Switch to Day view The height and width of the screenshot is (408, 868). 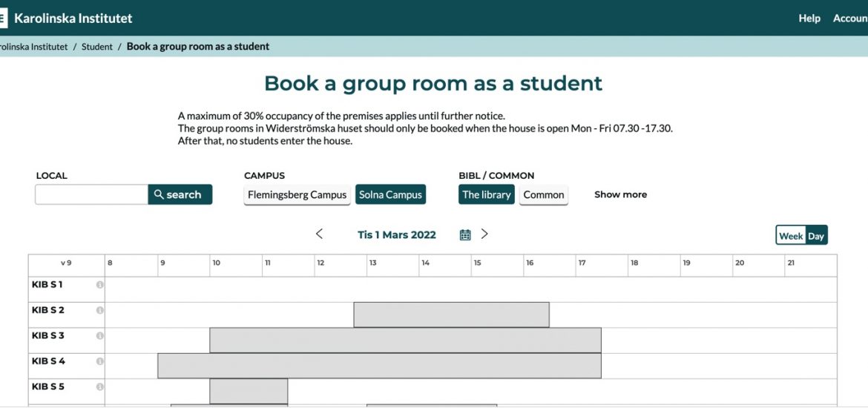(816, 236)
